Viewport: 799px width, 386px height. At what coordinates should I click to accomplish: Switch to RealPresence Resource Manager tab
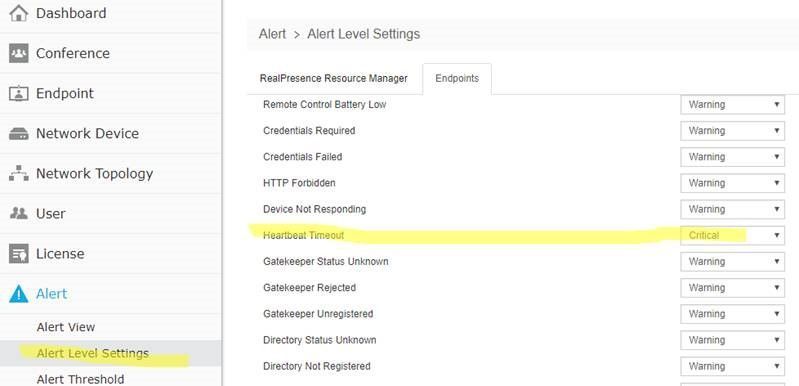pyautogui.click(x=334, y=78)
